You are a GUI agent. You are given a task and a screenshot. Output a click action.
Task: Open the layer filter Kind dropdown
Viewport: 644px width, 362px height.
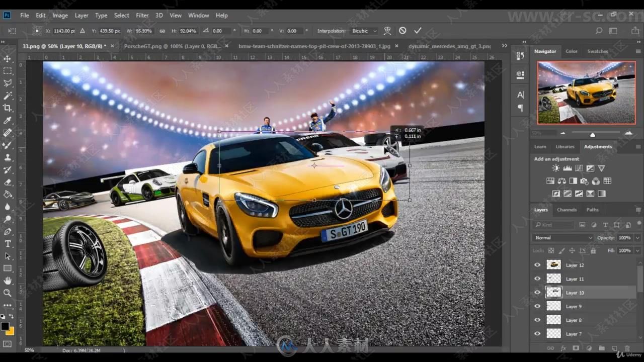pos(553,225)
